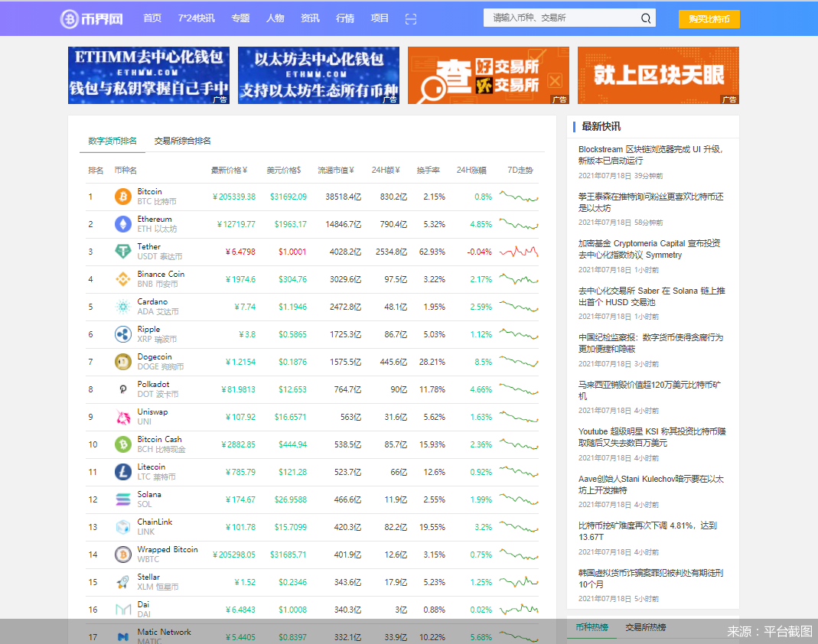
Task: Select the Tether USDT logo icon
Action: point(122,251)
